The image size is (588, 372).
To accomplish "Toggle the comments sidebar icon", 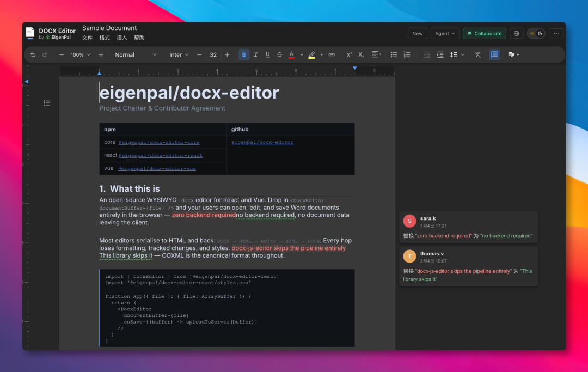I will click(494, 55).
